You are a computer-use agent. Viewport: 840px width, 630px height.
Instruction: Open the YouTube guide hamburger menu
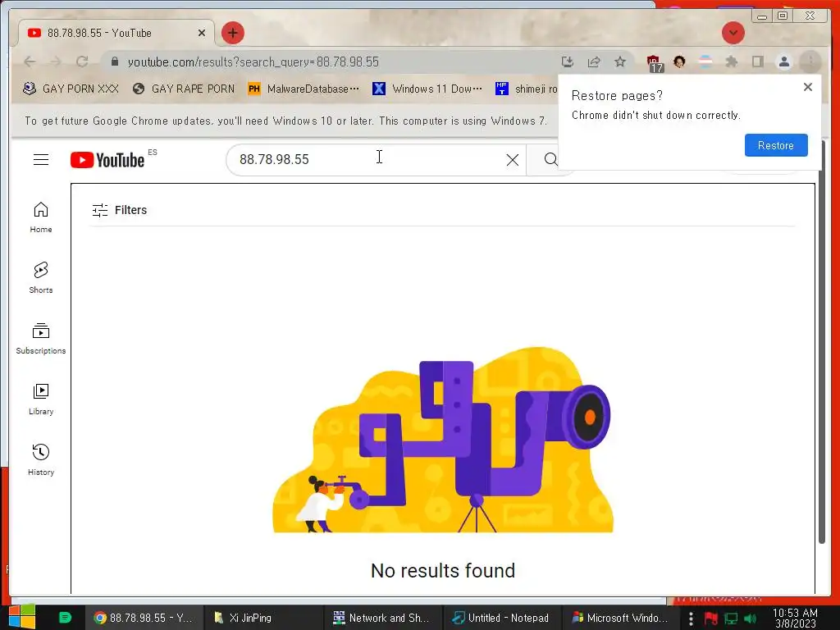pos(41,160)
